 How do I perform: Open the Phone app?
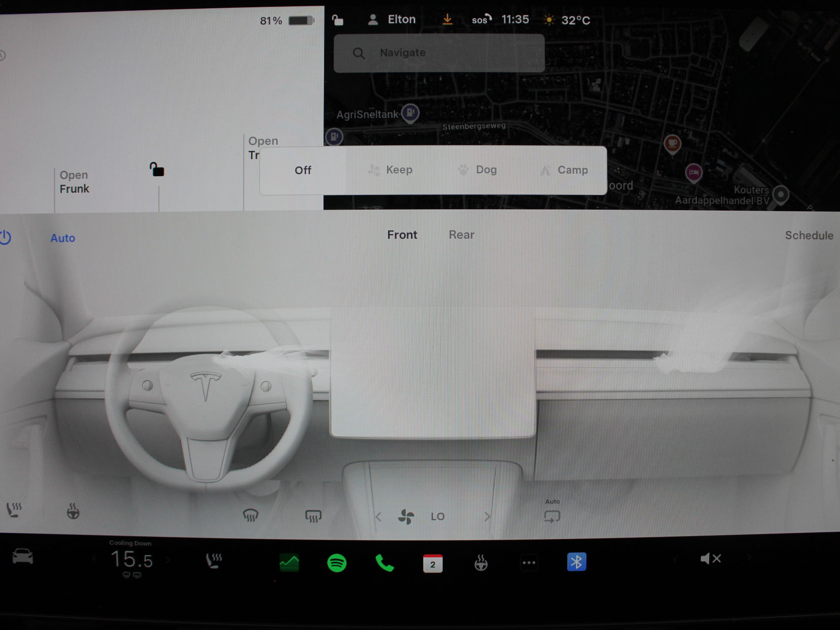click(x=385, y=563)
